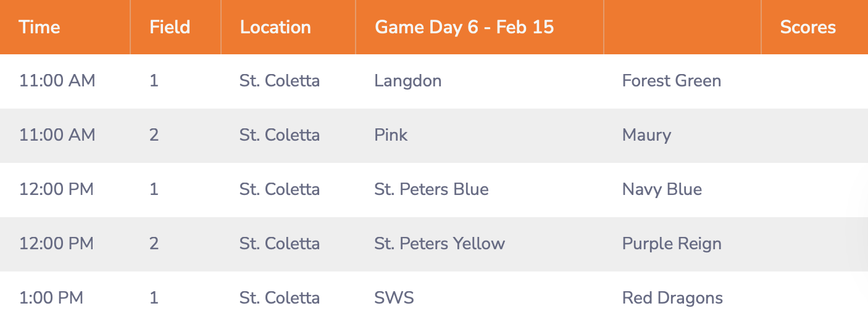Click the Game Day 6 - Feb 15 header
Viewport: 868px width, 327px height.
pos(464,27)
